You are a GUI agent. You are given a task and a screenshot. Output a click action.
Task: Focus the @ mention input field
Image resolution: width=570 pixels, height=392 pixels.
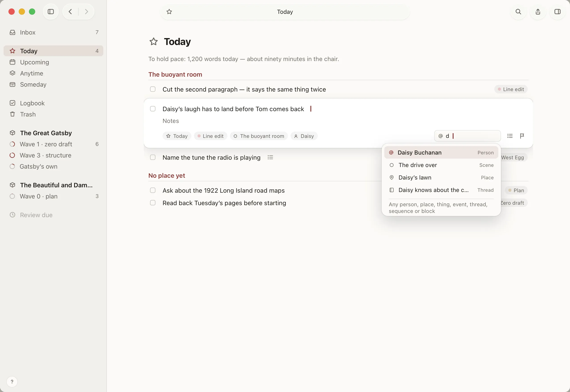(467, 136)
